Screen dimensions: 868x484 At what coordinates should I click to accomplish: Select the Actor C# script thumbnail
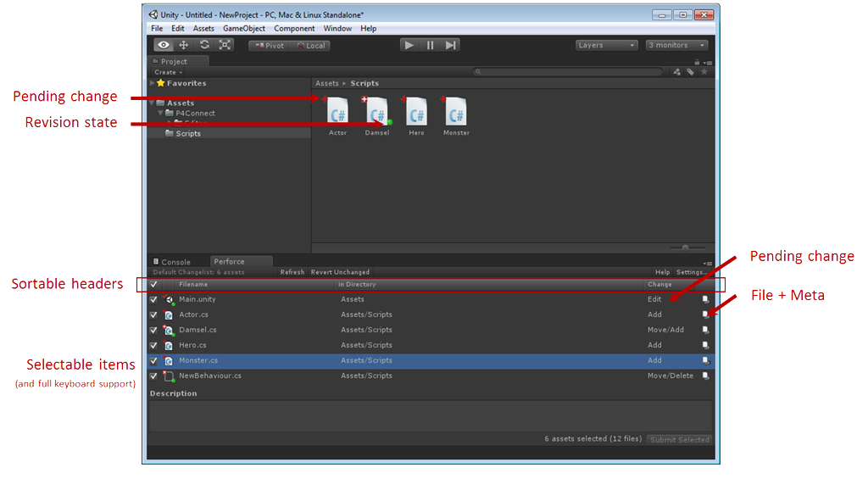click(x=337, y=113)
